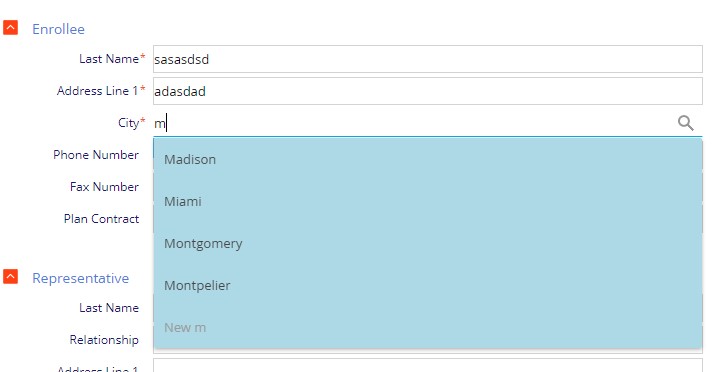Select Montpelier suggestion

coord(427,285)
